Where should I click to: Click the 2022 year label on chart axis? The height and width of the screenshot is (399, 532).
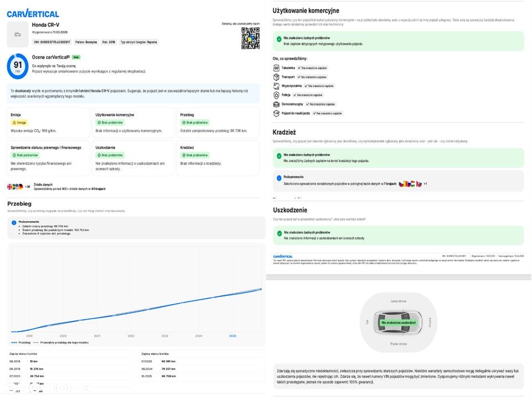[x=131, y=336]
